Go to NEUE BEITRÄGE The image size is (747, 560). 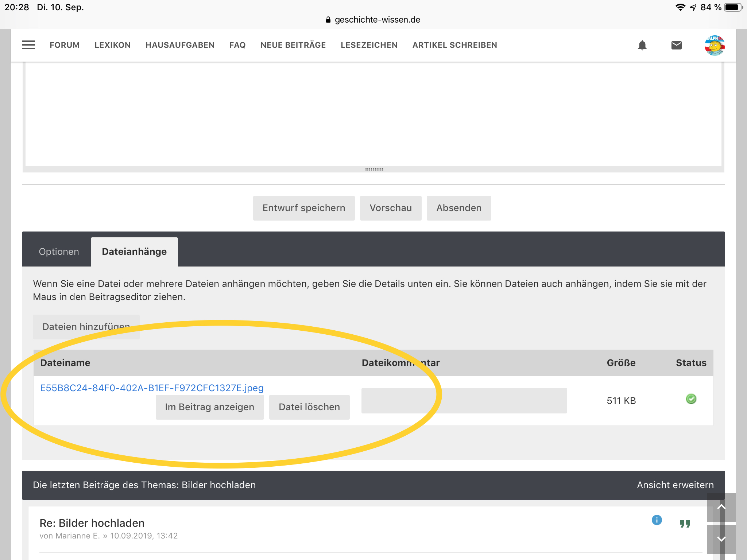293,45
